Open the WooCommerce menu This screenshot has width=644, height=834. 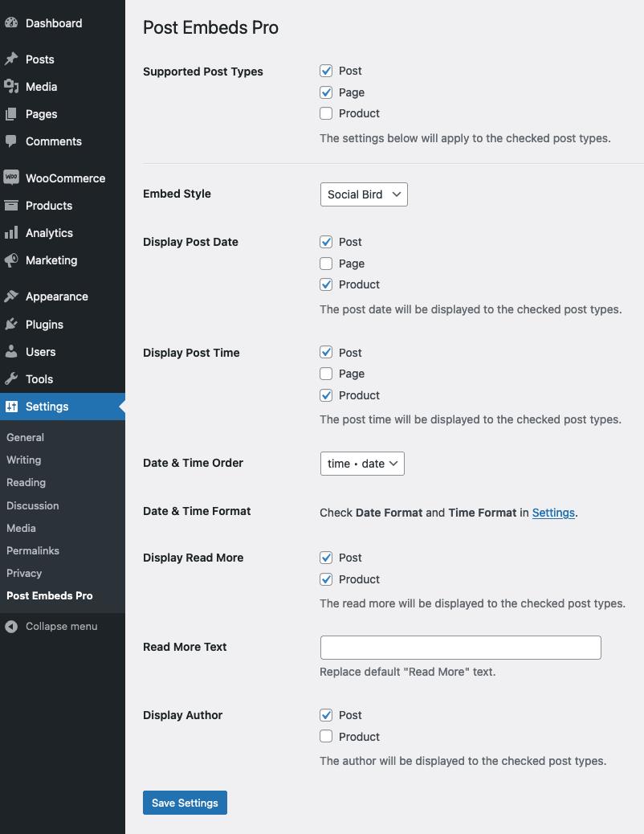point(63,178)
